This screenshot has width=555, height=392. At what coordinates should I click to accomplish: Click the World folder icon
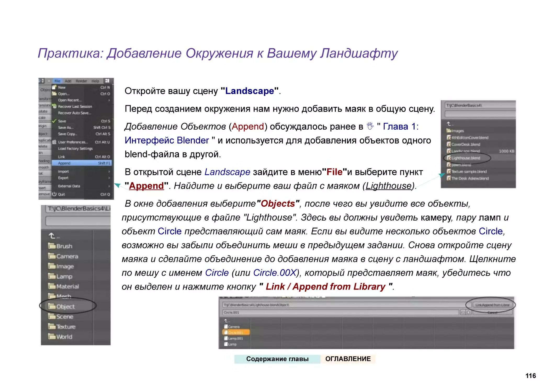click(52, 337)
